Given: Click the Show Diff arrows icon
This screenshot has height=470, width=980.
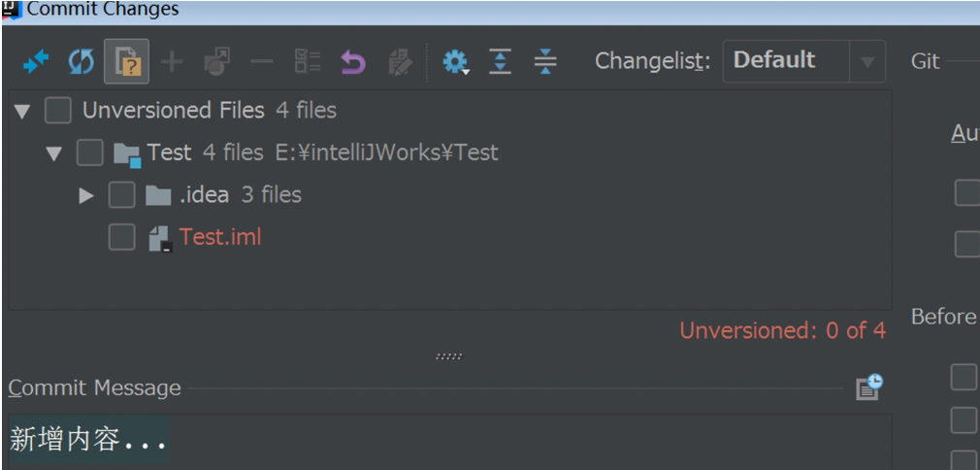Looking at the screenshot, I should (36, 61).
